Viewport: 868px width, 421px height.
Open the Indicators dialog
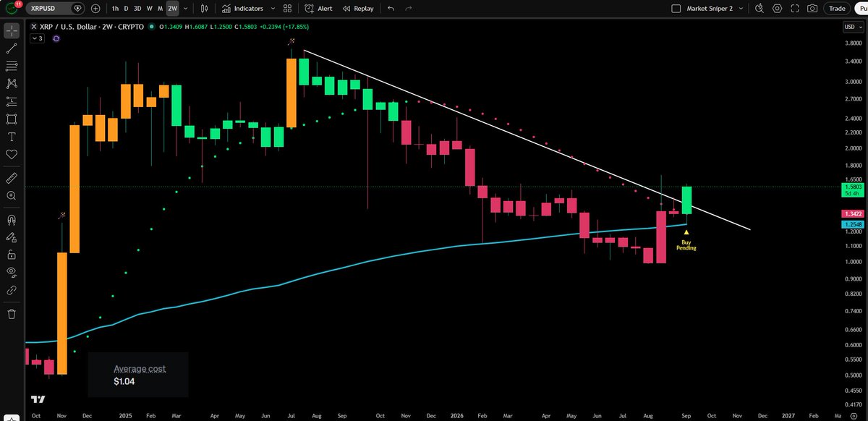coord(242,9)
